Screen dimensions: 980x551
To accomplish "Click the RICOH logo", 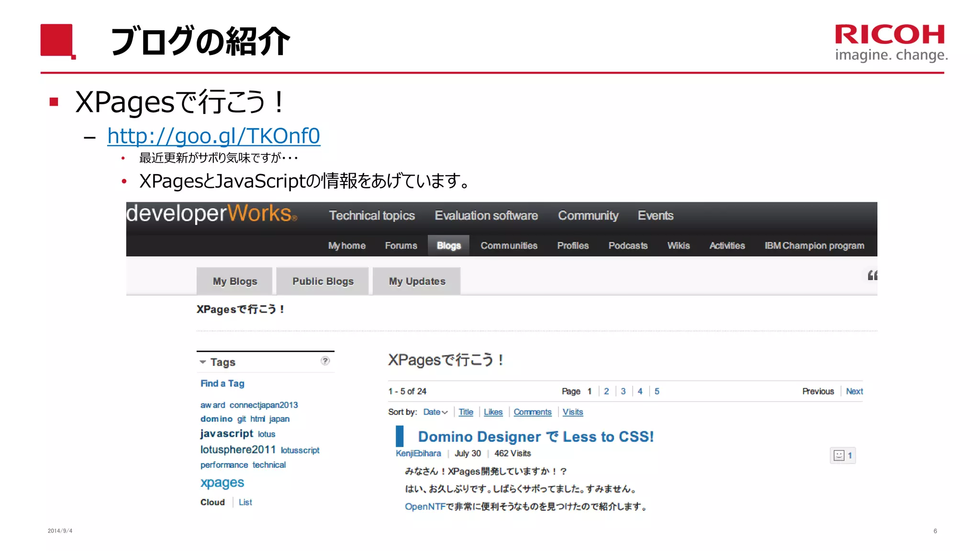I will tap(891, 43).
